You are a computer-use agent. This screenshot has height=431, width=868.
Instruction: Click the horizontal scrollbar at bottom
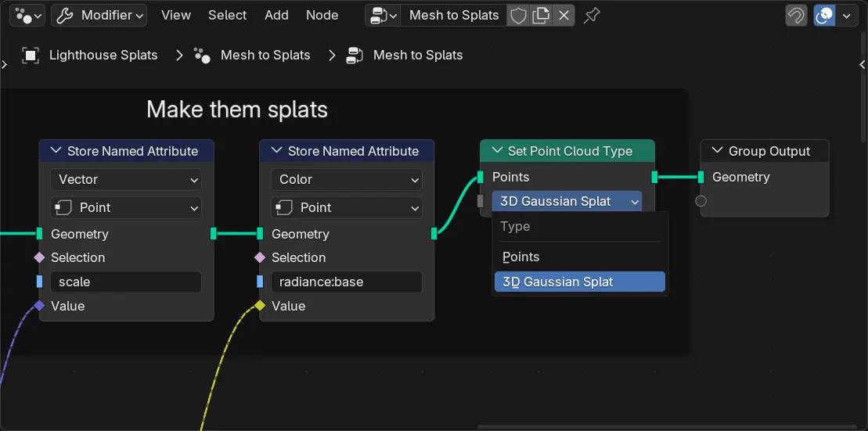[668, 427]
